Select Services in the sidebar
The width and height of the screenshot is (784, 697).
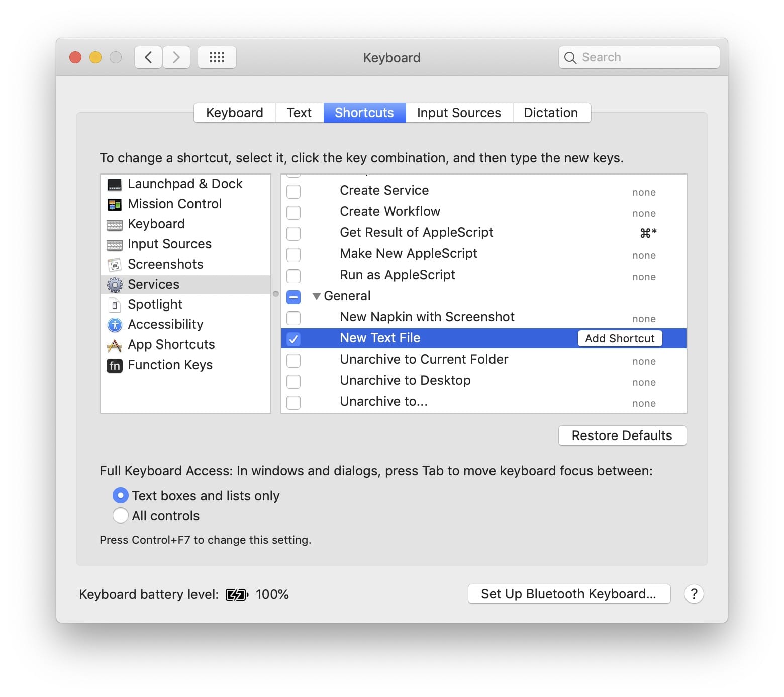click(x=153, y=284)
